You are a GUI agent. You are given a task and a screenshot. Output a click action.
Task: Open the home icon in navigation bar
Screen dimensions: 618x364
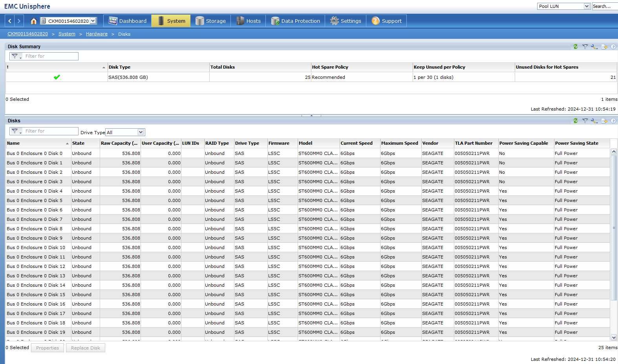pos(33,21)
